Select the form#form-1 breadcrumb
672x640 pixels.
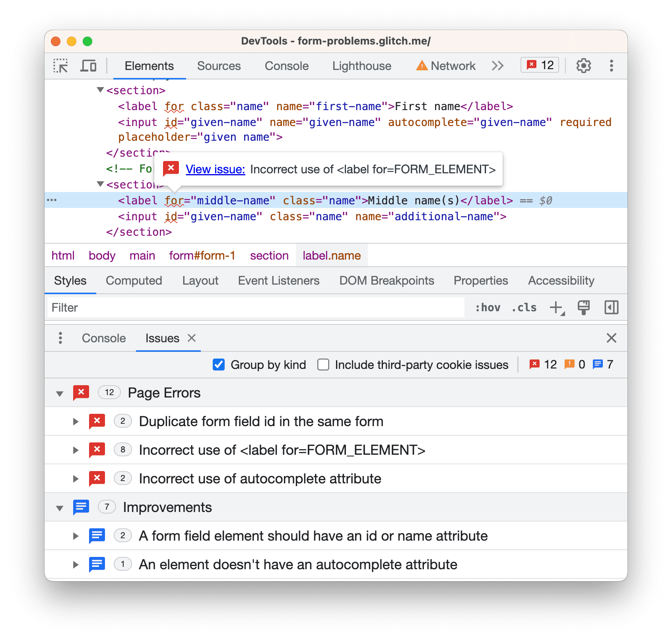click(202, 256)
